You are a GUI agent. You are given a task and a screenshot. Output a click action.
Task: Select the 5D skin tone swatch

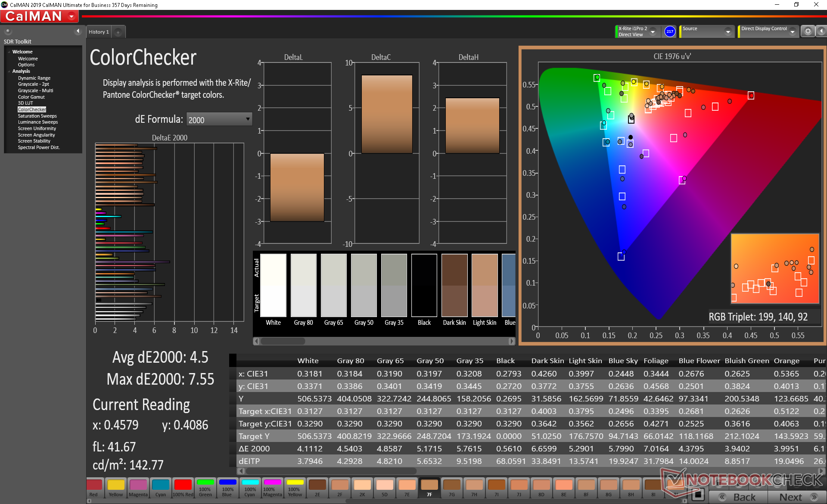[384, 488]
